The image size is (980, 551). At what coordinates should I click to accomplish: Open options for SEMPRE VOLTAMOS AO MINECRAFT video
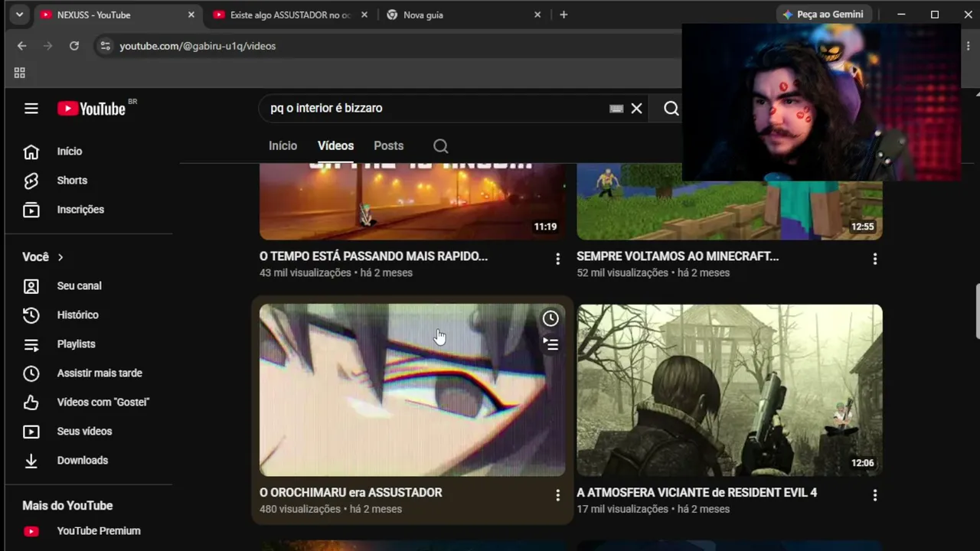[874, 259]
